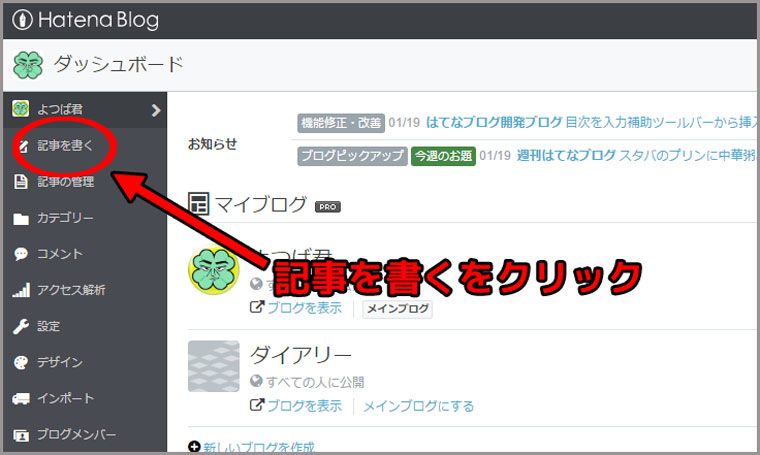The width and height of the screenshot is (760, 455).
Task: Open 設定 in the sidebar
Action: coord(48,326)
